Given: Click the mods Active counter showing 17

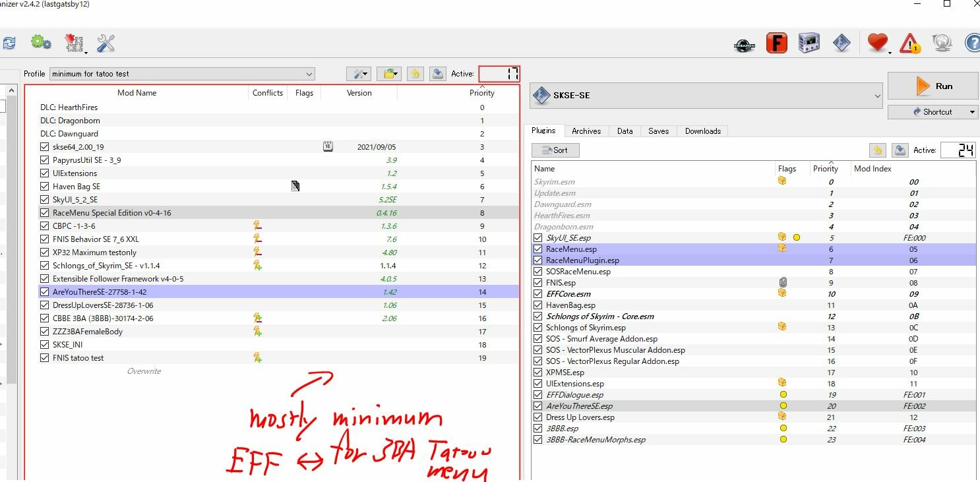Looking at the screenshot, I should 499,74.
